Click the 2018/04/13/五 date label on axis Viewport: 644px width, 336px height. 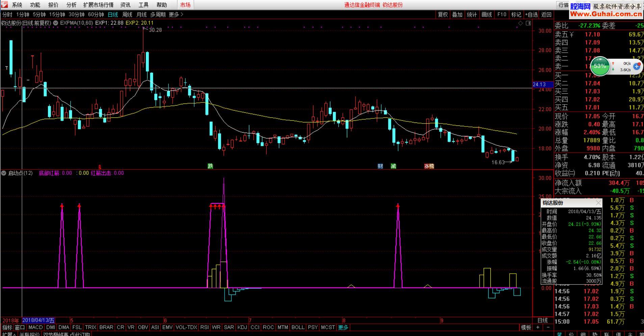[x=38, y=320]
